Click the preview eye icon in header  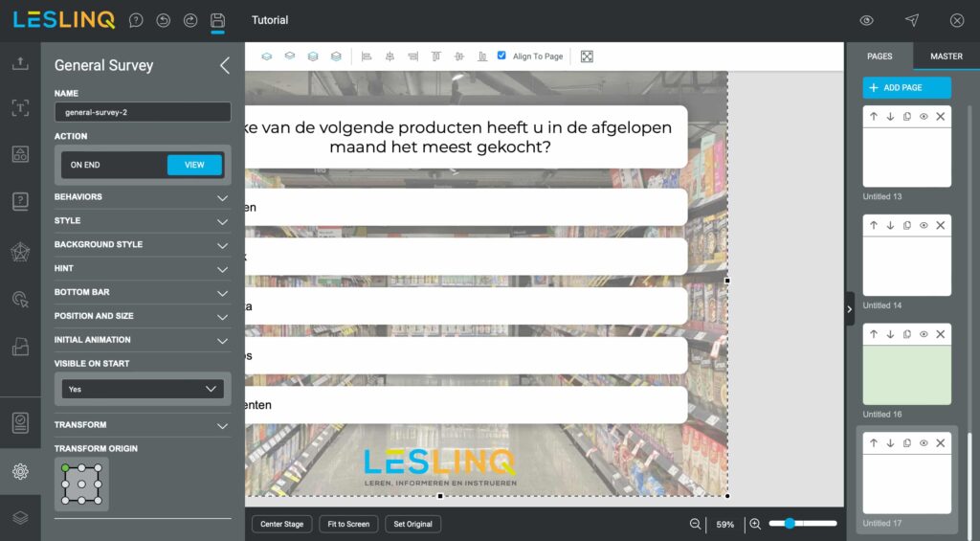point(866,20)
